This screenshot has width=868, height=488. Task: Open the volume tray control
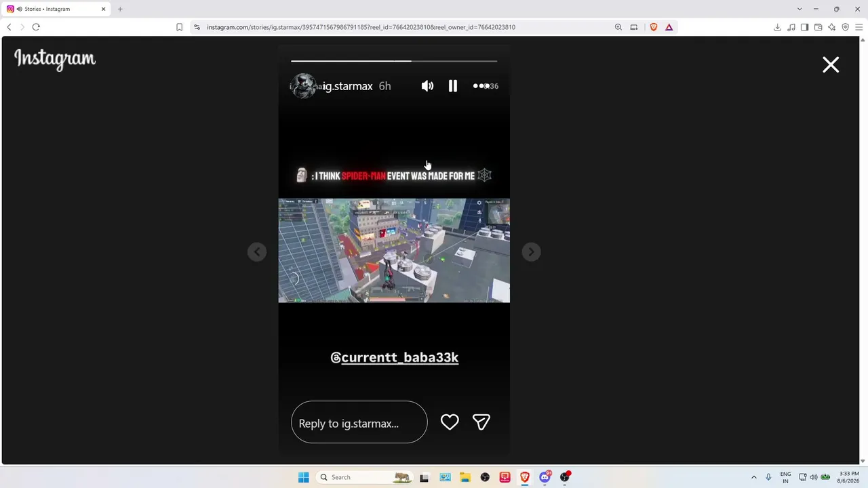point(814,477)
